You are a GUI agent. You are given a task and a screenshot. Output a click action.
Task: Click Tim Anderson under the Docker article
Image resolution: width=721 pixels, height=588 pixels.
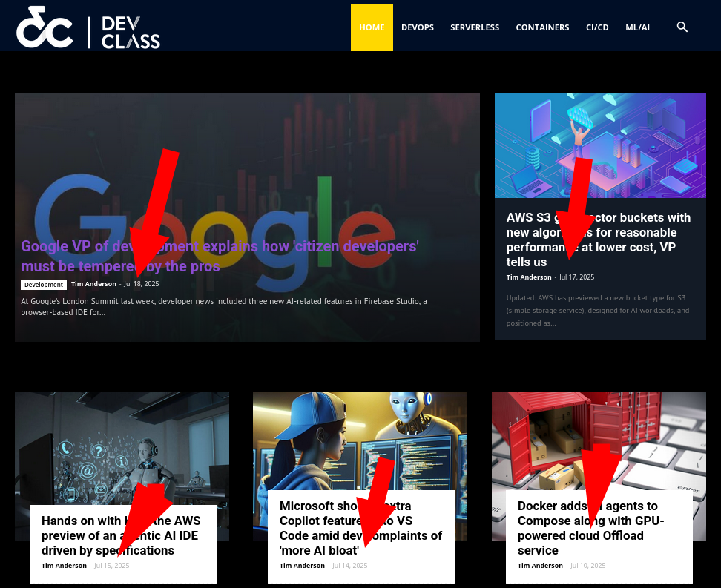[540, 566]
